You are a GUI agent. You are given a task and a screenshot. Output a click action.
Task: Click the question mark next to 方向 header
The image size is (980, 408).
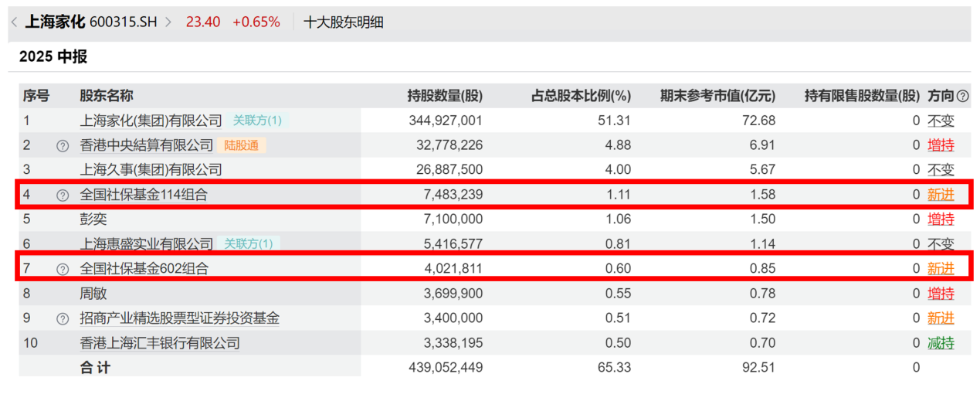pos(962,96)
